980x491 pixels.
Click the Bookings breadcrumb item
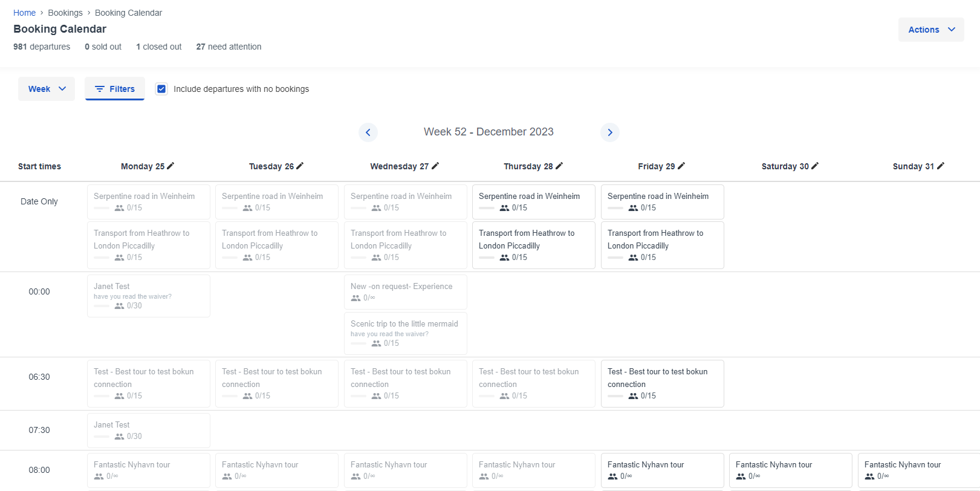coord(65,13)
